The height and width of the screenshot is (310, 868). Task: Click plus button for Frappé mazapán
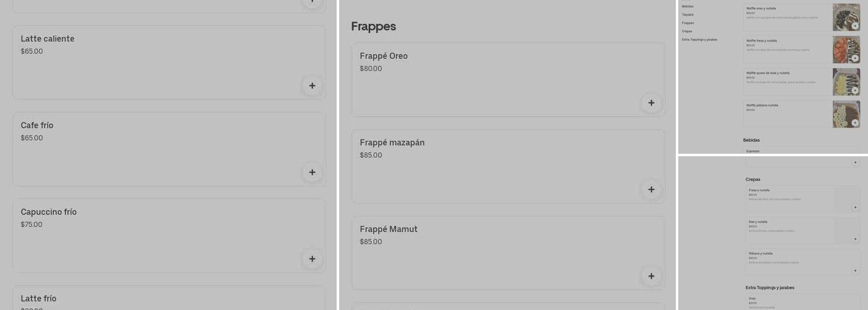pyautogui.click(x=651, y=190)
